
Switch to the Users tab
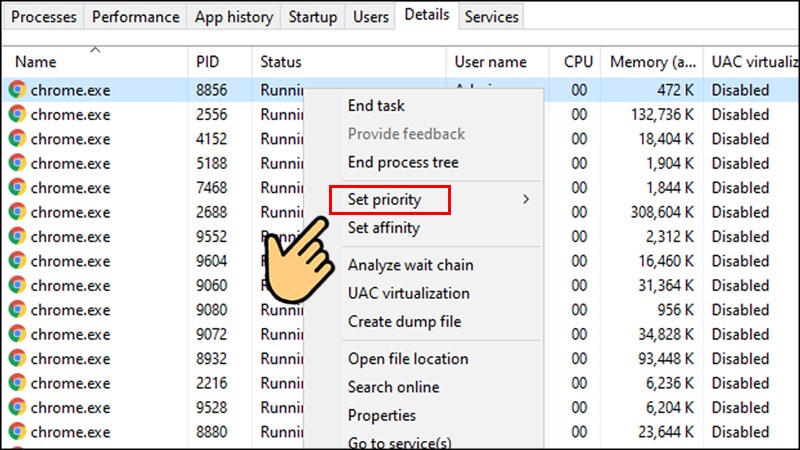[x=370, y=17]
